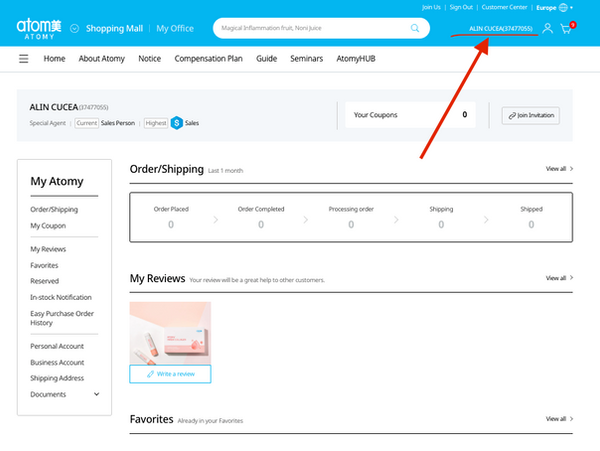Click the Current rank label
The image size is (600, 451).
86,123
